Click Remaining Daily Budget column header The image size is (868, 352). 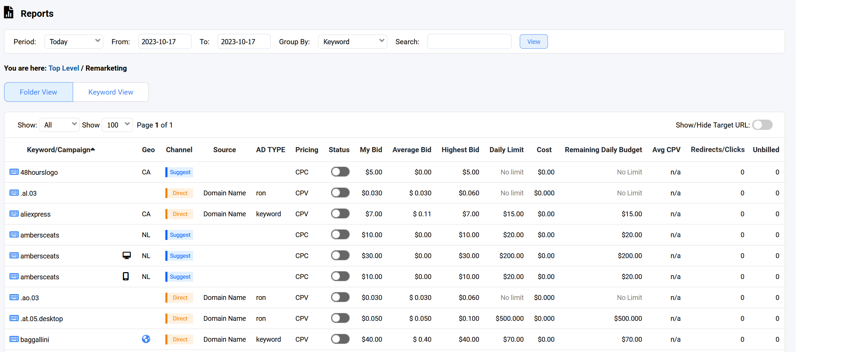603,150
